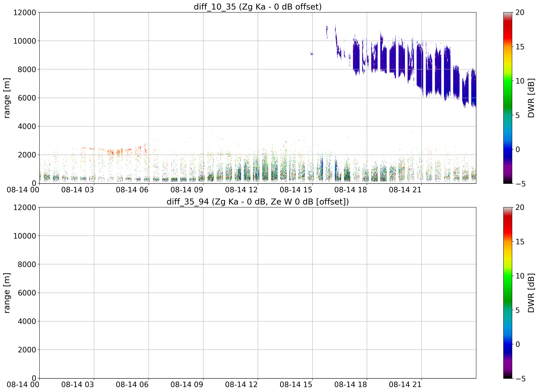Click the "10" tick label on the top colorbar
Viewport: 539px width, 392px height.
pos(520,81)
